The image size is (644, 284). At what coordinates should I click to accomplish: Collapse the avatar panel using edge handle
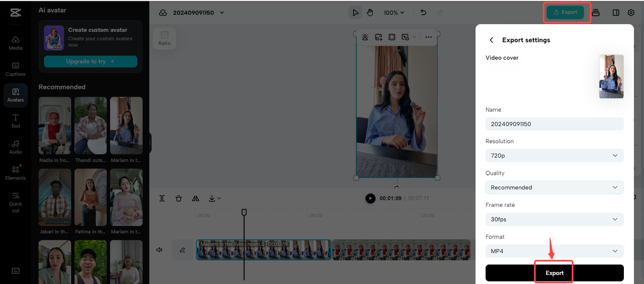tap(150, 144)
